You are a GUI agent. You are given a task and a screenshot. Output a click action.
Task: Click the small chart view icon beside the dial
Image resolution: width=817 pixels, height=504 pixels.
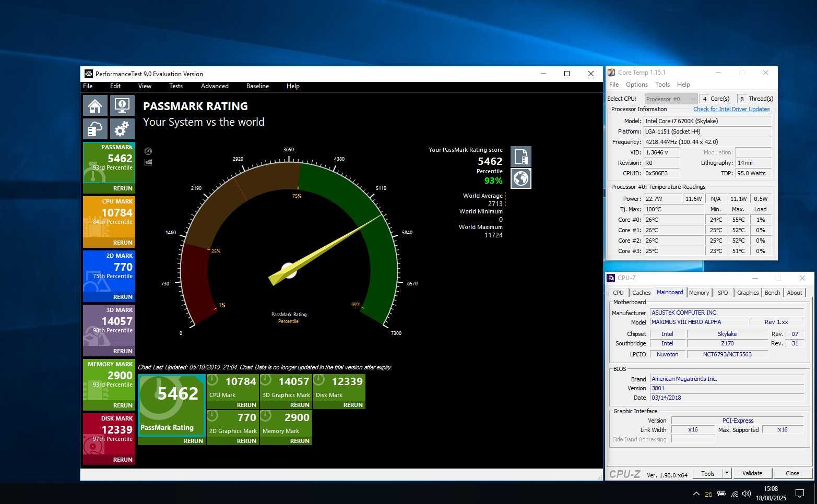(x=148, y=162)
